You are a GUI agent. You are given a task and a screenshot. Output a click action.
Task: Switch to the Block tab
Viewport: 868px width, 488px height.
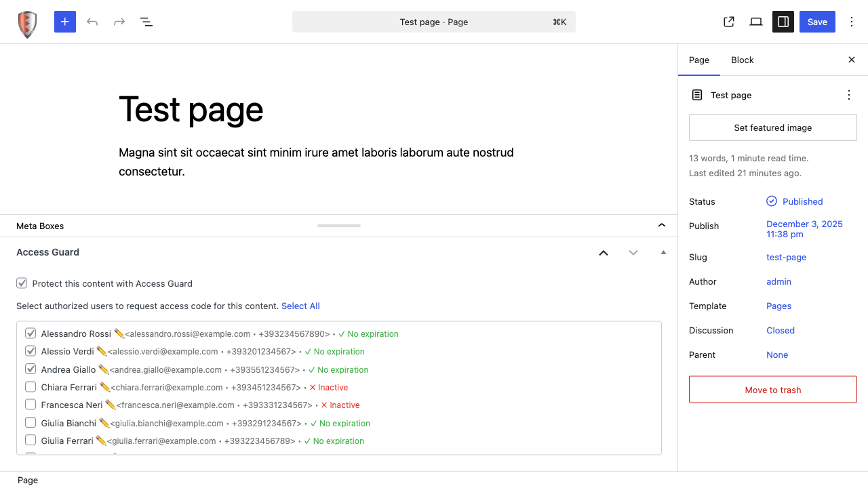(x=742, y=60)
